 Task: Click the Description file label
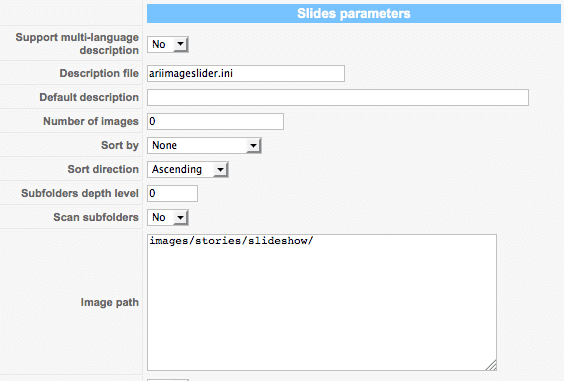tap(99, 73)
